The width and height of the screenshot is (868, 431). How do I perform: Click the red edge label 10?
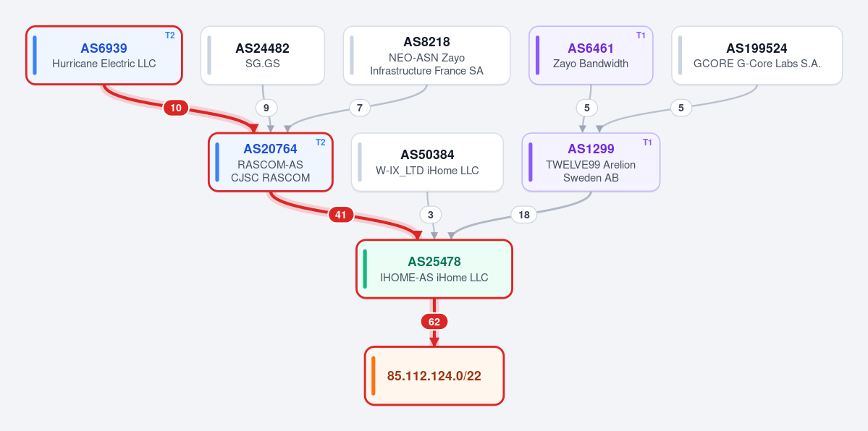tap(175, 108)
